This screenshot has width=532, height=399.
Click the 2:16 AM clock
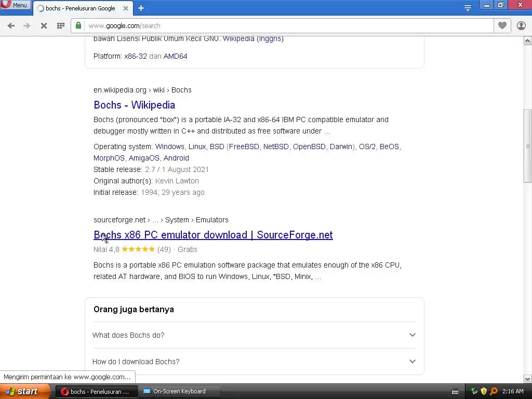point(513,391)
